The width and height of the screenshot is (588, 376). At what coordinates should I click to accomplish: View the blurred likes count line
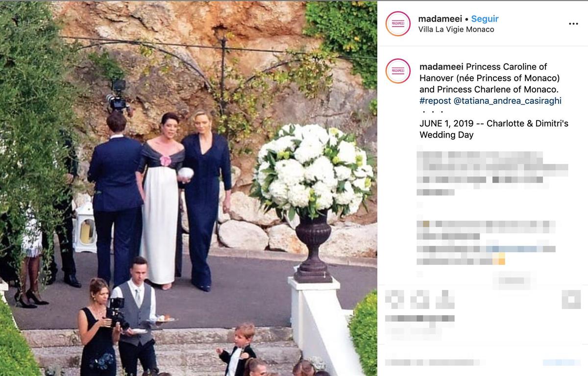(x=420, y=318)
